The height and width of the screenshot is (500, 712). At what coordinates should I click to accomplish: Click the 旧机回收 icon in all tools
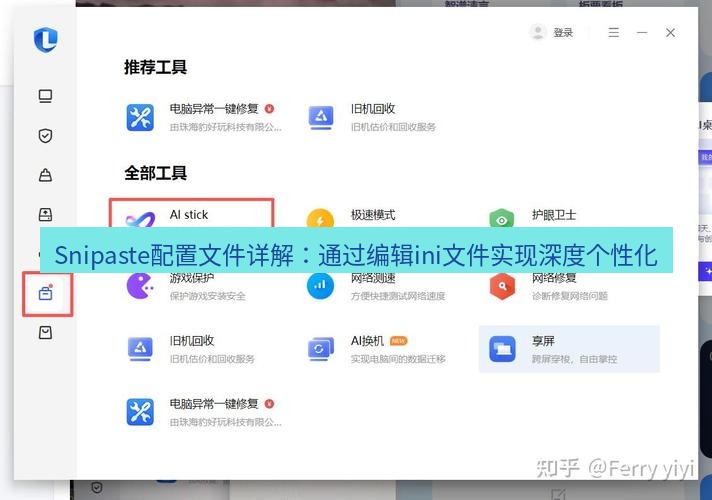140,349
